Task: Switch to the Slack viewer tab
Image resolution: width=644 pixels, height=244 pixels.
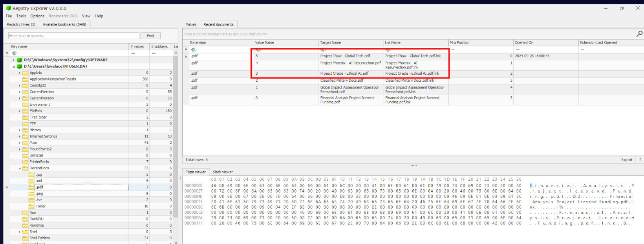Action: (223, 172)
